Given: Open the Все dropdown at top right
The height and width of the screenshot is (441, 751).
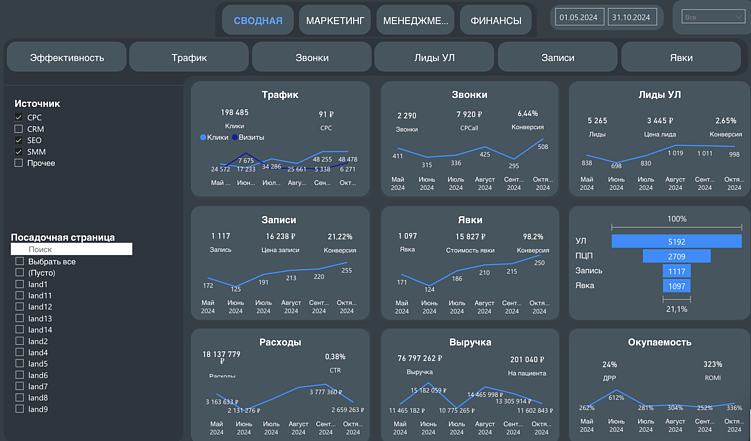Looking at the screenshot, I should (713, 17).
